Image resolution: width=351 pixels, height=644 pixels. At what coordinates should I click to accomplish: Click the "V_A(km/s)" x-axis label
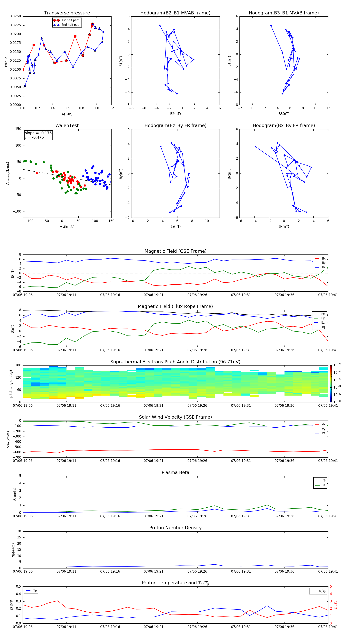tap(67, 227)
